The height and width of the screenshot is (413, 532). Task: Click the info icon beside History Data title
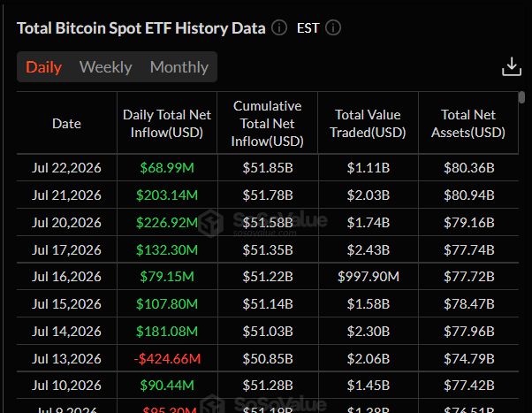[279, 27]
